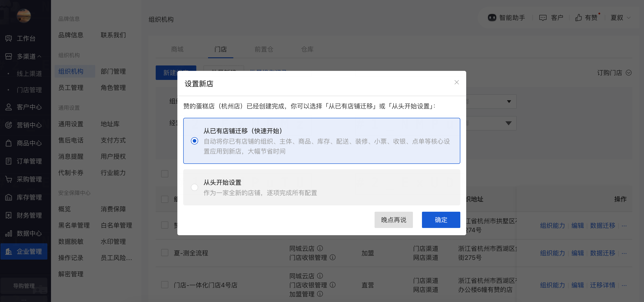Screen dimensions: 644x302
Task: Open 采购管理 cart icon
Action: click(x=9, y=179)
